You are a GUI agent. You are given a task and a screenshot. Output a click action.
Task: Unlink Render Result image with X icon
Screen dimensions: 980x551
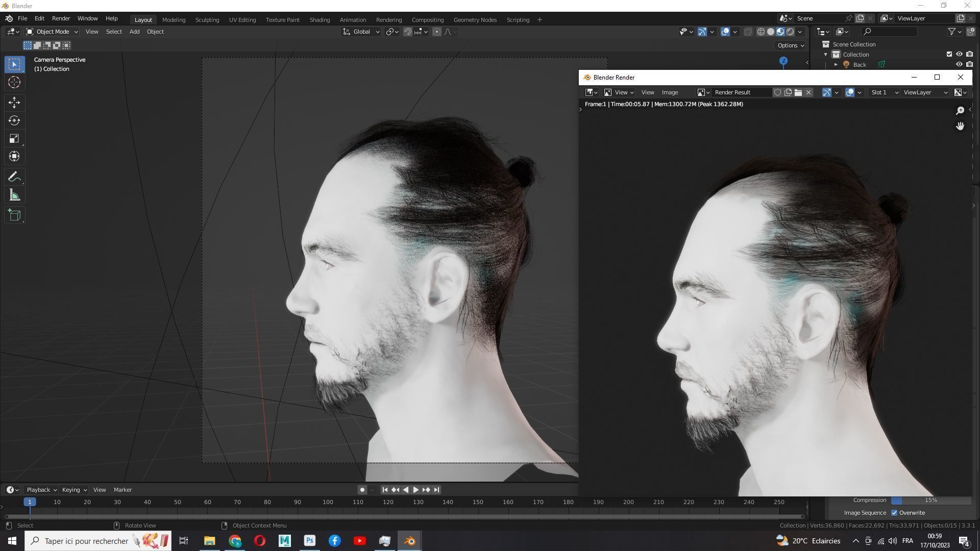(808, 92)
